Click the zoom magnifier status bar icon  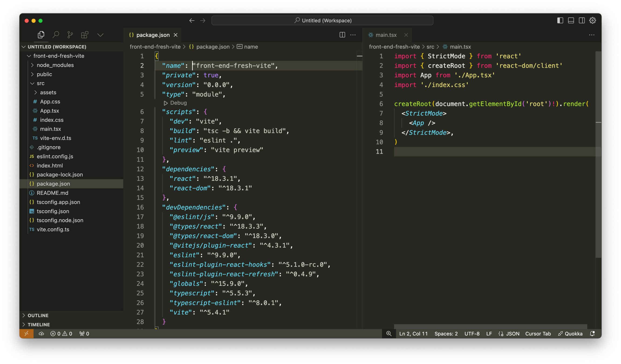click(x=389, y=334)
